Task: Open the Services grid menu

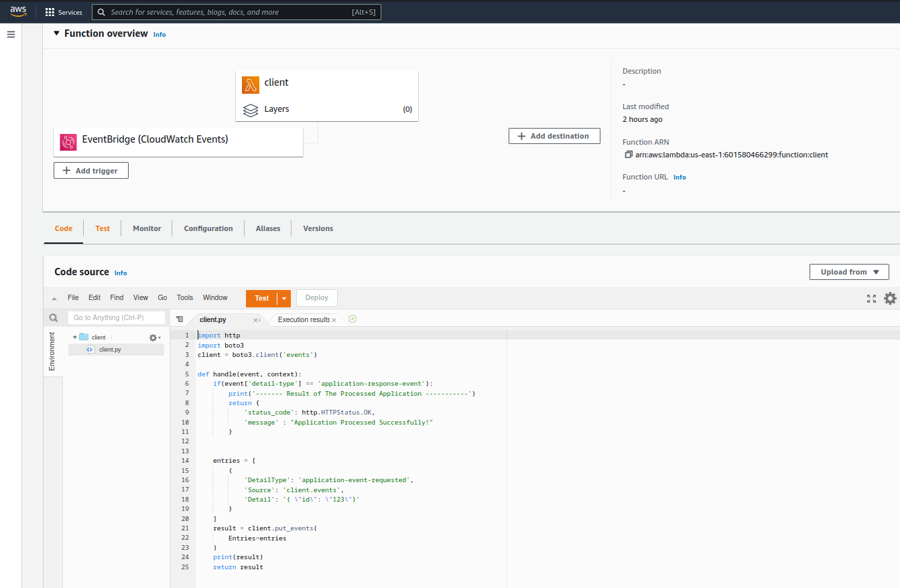Action: tap(50, 12)
